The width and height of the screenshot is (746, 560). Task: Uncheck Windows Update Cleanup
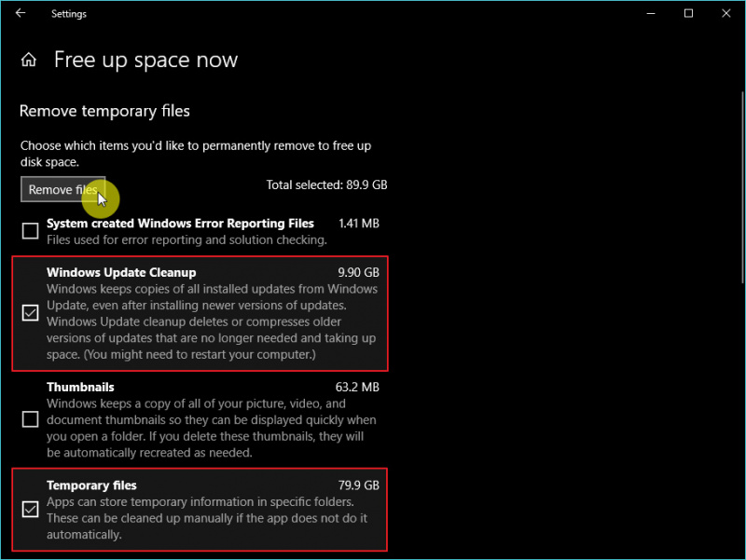tap(29, 313)
